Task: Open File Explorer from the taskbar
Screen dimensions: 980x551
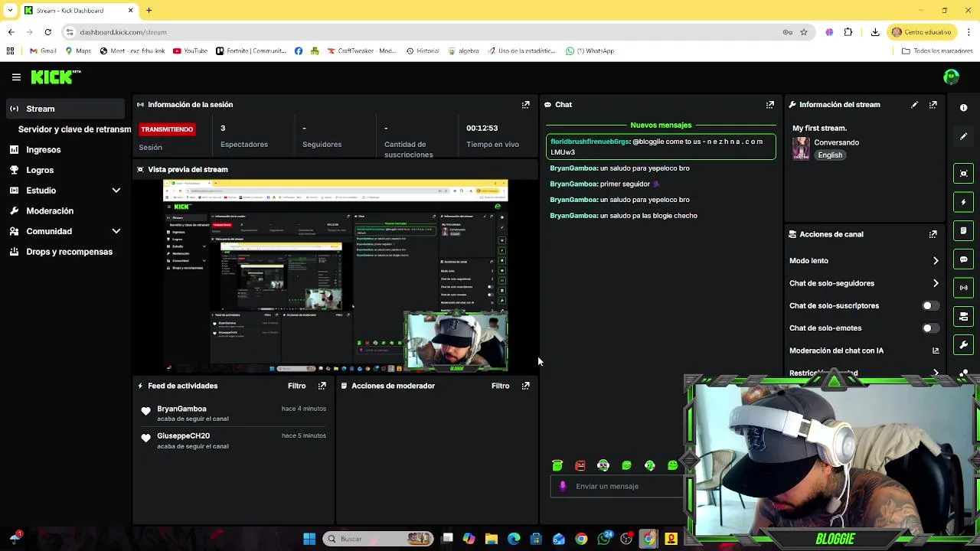Action: tap(492, 539)
